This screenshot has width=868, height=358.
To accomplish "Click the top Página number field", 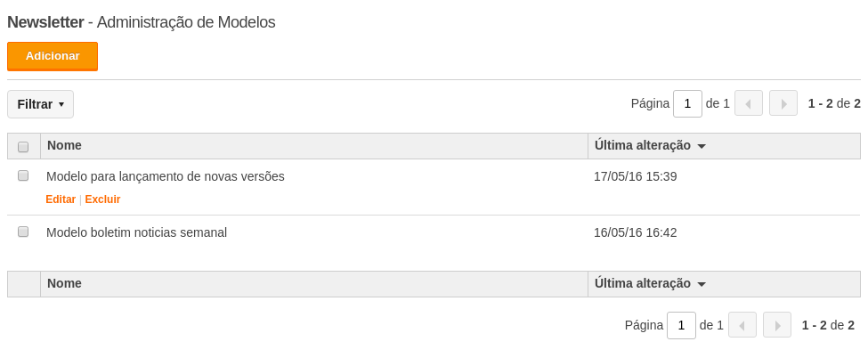I will pyautogui.click(x=687, y=103).
